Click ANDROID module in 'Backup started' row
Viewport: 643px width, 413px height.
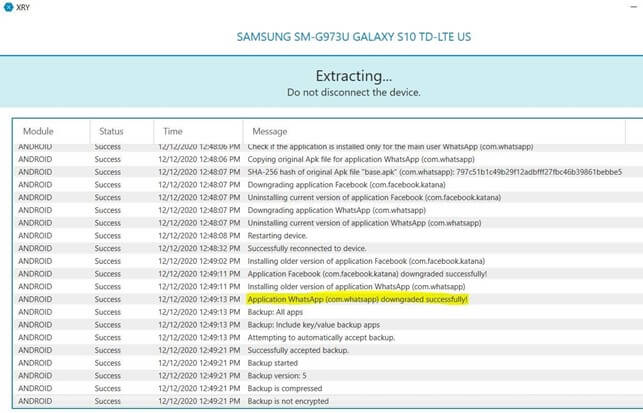(x=35, y=363)
